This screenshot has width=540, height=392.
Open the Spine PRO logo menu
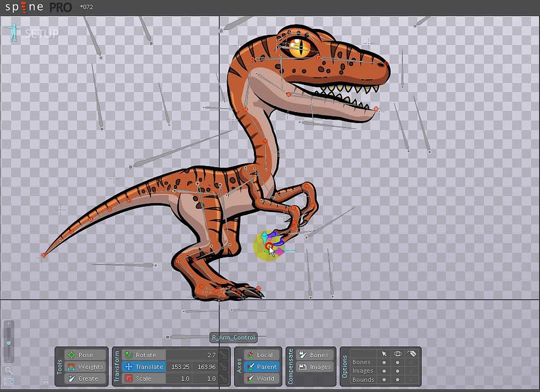point(38,7)
